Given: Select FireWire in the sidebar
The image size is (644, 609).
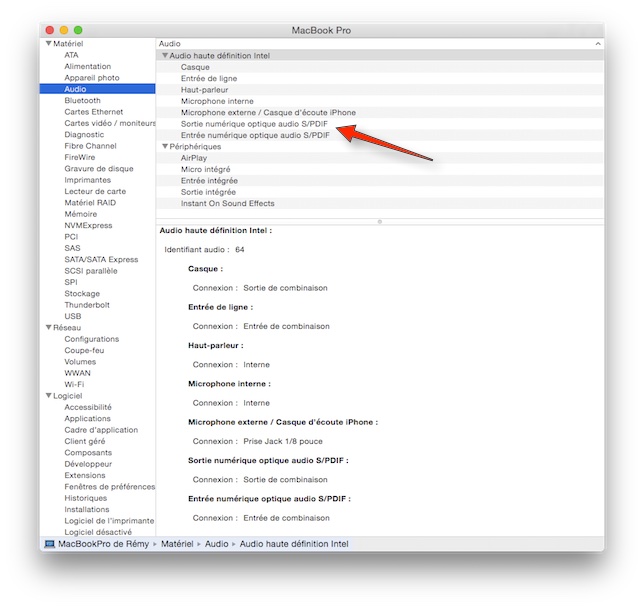Looking at the screenshot, I should [x=80, y=157].
